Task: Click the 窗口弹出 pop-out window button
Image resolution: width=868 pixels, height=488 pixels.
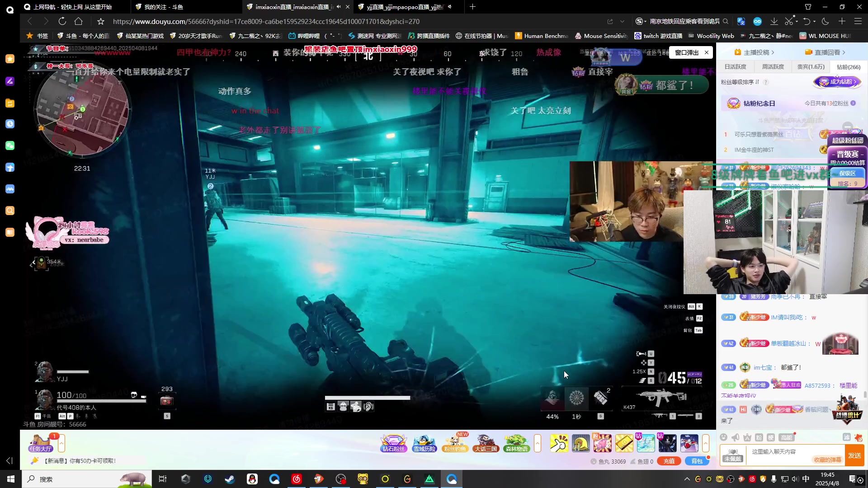Action: [686, 52]
